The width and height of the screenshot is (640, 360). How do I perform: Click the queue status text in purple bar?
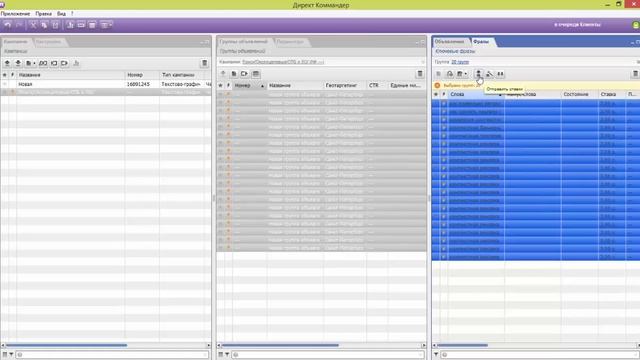(x=577, y=25)
